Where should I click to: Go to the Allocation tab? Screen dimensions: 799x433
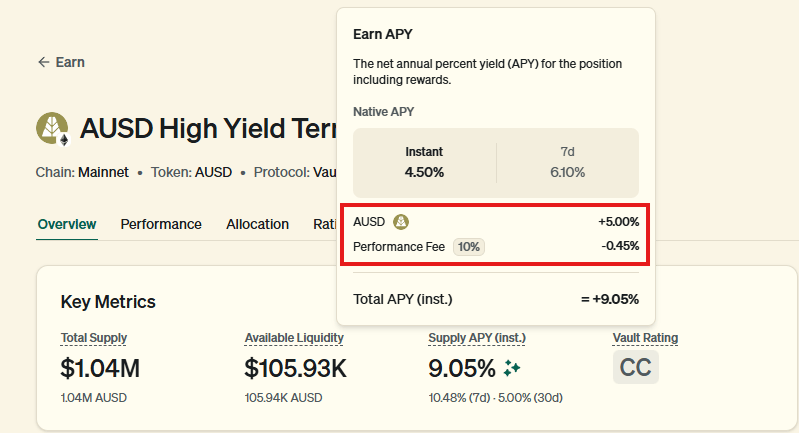click(257, 224)
